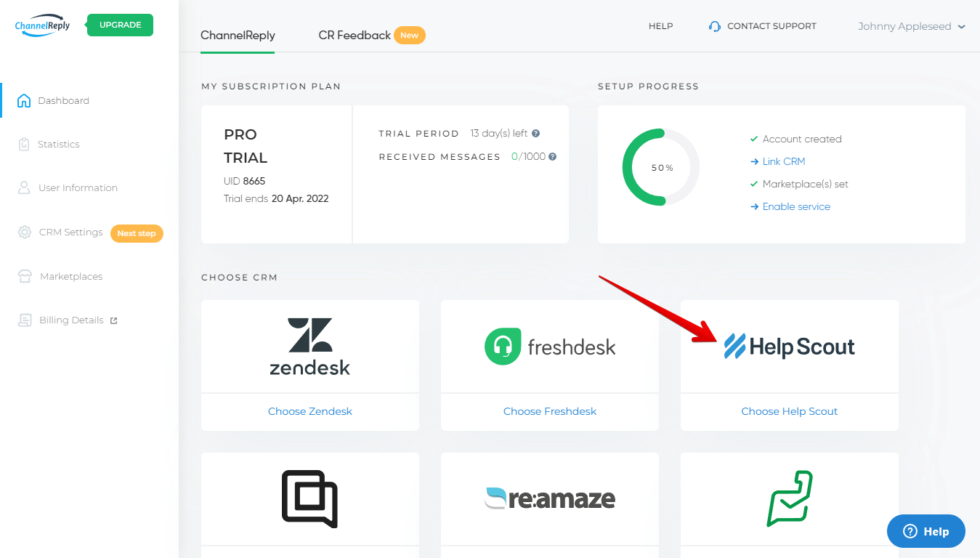
Task: Click the green UPGRADE button
Action: (x=120, y=25)
